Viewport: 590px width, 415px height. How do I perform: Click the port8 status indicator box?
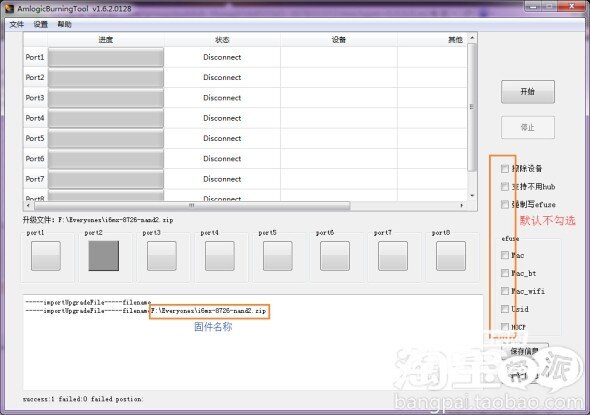451,256
